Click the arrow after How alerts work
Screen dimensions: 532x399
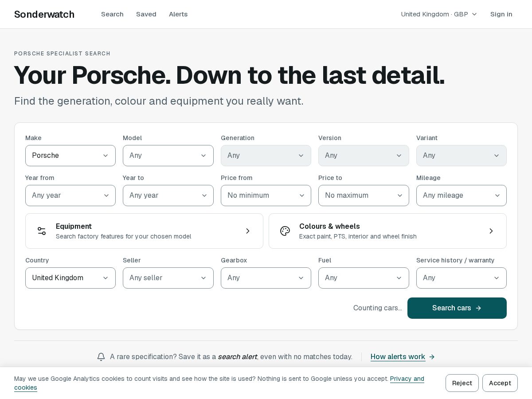coord(432,357)
